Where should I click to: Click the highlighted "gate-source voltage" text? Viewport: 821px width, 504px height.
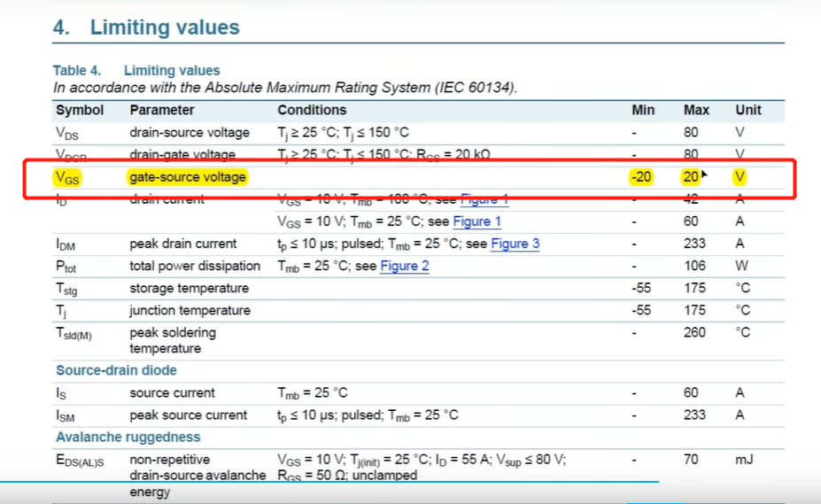(188, 177)
